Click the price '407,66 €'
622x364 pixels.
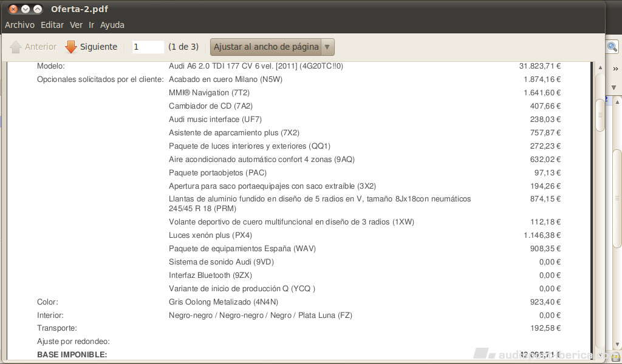pos(545,106)
